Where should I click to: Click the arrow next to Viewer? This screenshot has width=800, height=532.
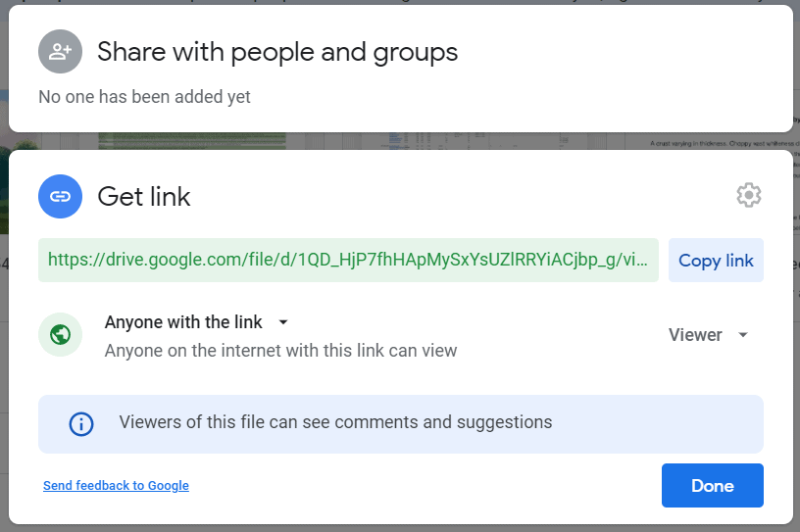743,335
